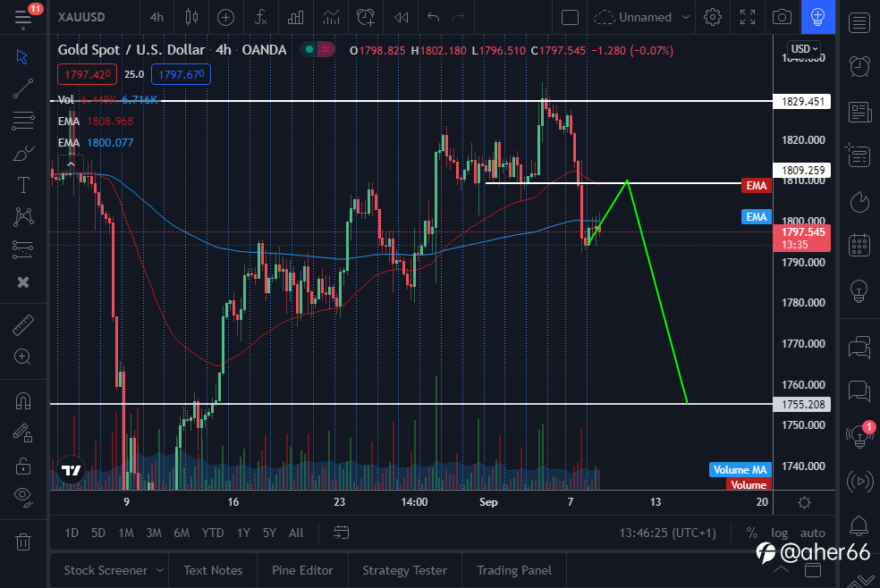Toggle log scale on price axis
The width and height of the screenshot is (880, 588).
(780, 533)
